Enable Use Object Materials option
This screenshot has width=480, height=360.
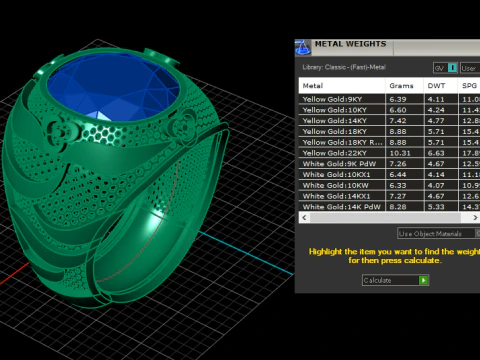(x=439, y=234)
